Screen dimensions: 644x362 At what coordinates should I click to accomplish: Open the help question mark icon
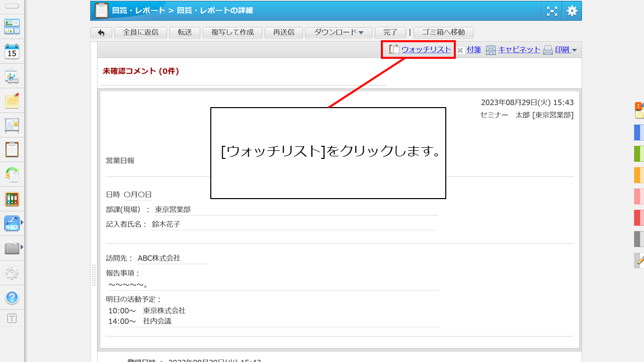(x=12, y=298)
